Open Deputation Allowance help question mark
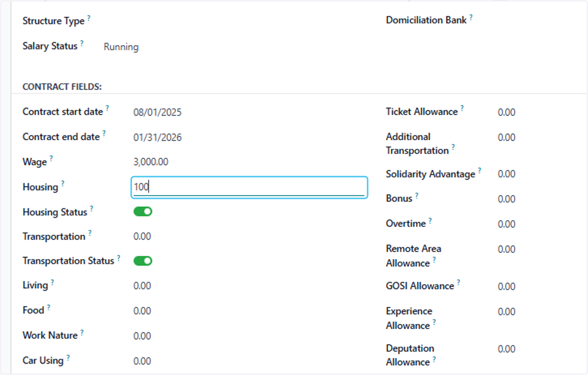The width and height of the screenshot is (588, 375). (x=434, y=359)
